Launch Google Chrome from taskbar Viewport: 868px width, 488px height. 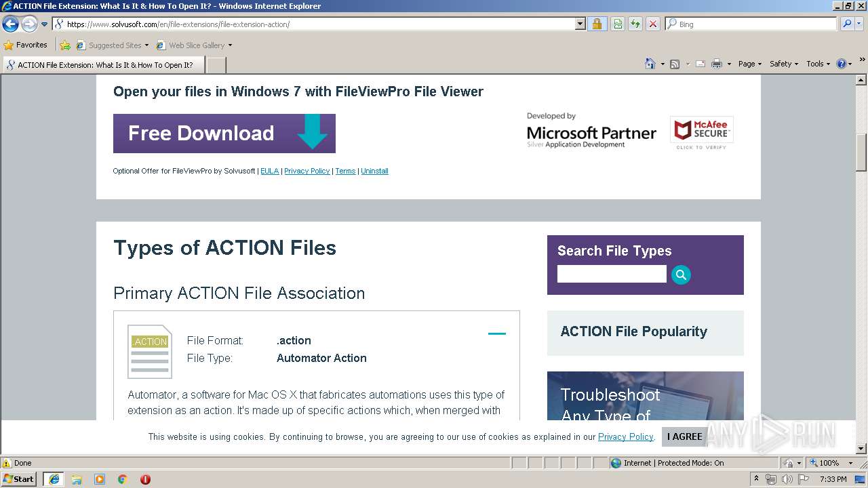123,479
